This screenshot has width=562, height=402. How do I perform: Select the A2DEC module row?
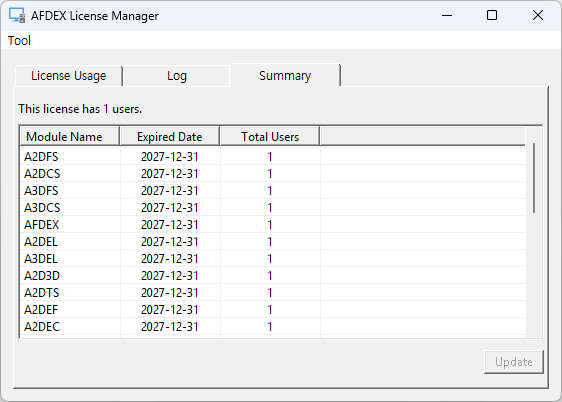pos(272,327)
